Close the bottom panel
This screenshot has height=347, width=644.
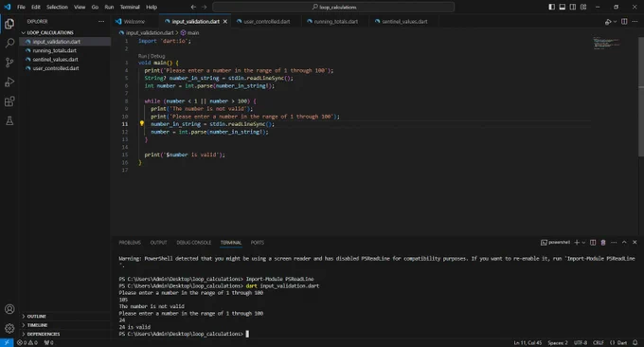click(635, 243)
